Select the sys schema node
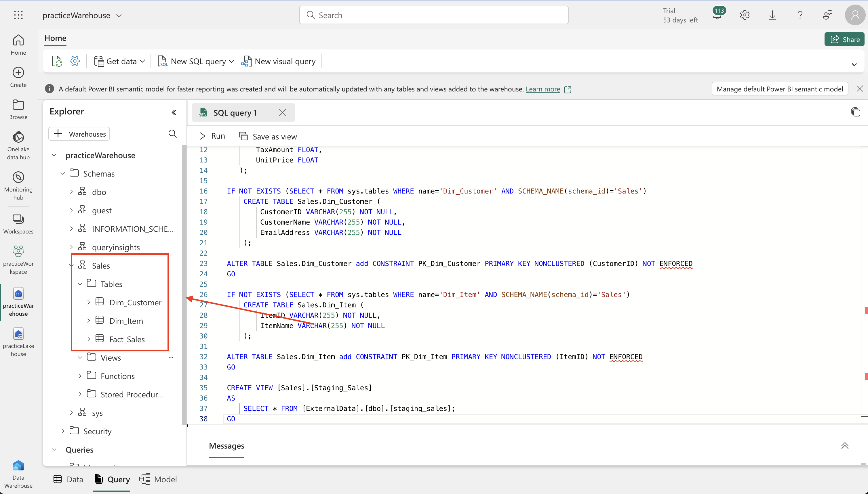868x494 pixels. 97,413
